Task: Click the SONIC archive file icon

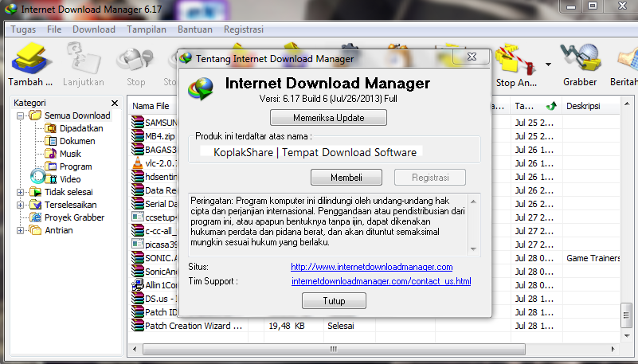Action: pyautogui.click(x=138, y=257)
